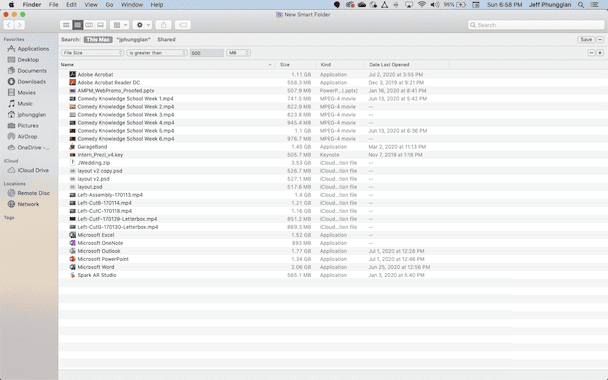Save the smart folder search

[586, 40]
